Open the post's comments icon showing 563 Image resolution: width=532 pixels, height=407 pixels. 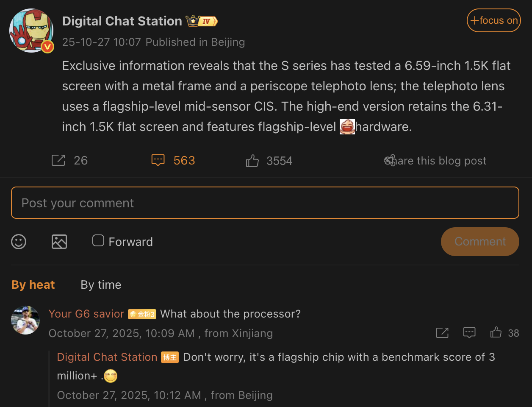click(158, 160)
